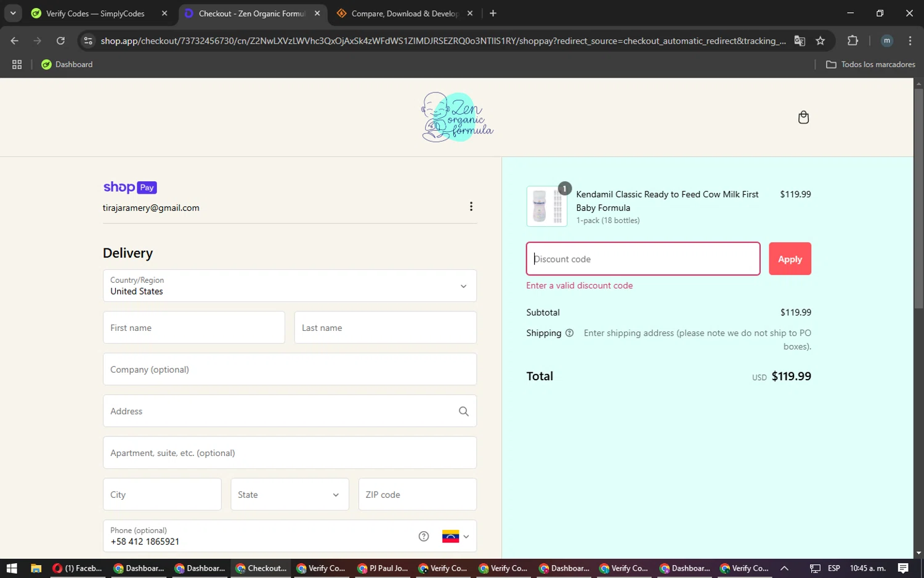Open the cart bag icon
This screenshot has width=924, height=578.
click(x=803, y=117)
